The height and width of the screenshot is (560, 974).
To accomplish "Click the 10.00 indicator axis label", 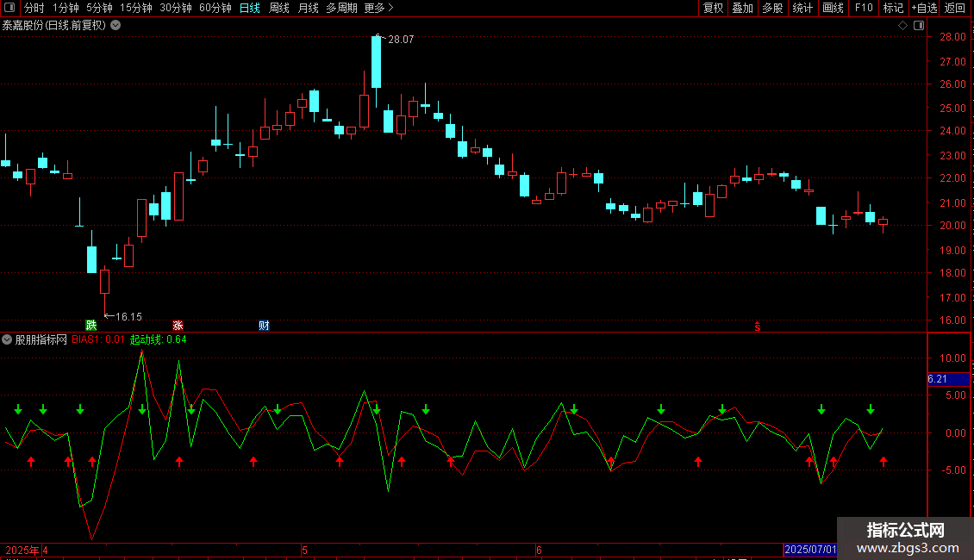I will [x=952, y=358].
